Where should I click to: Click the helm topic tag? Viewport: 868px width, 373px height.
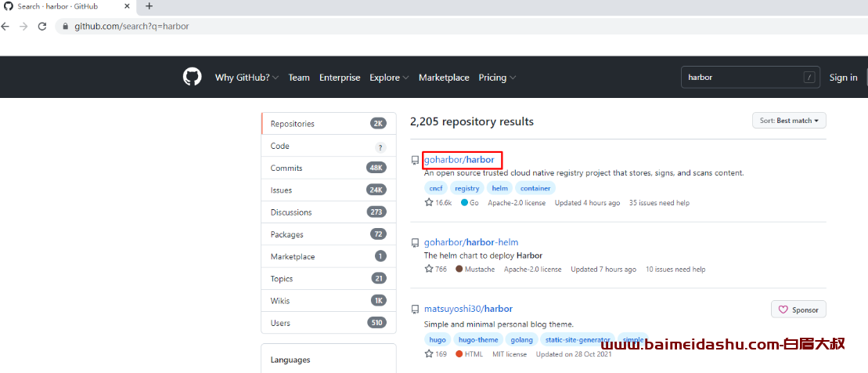tap(500, 188)
